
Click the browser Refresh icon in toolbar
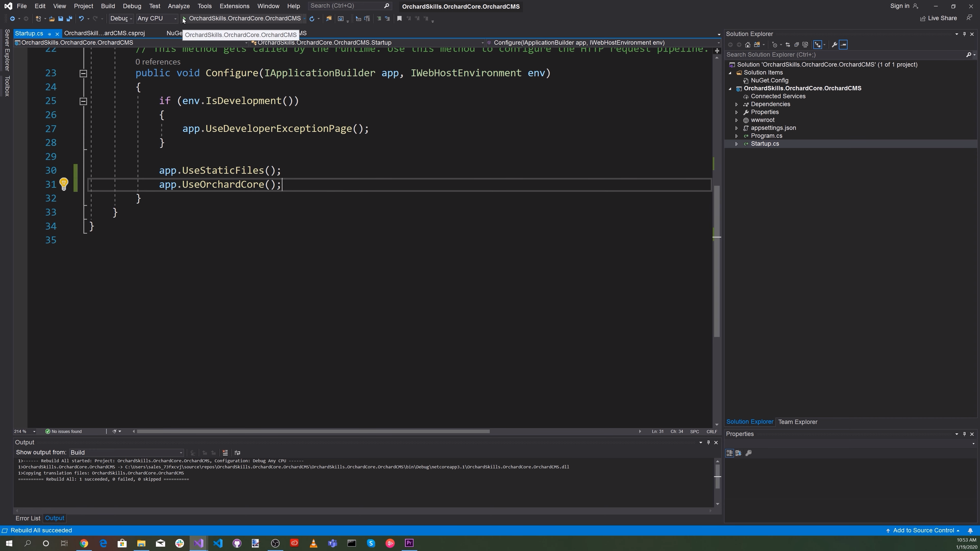point(312,19)
